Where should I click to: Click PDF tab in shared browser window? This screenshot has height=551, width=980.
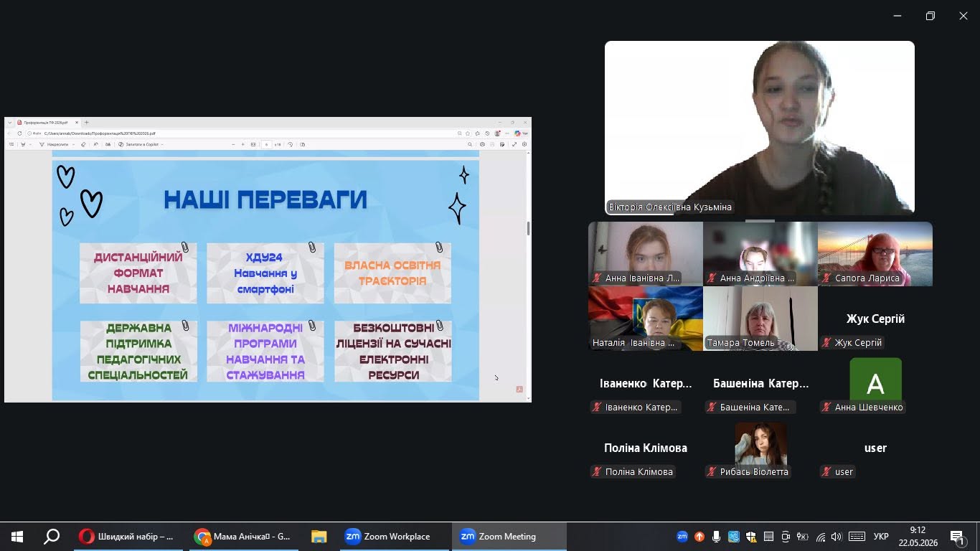point(47,123)
